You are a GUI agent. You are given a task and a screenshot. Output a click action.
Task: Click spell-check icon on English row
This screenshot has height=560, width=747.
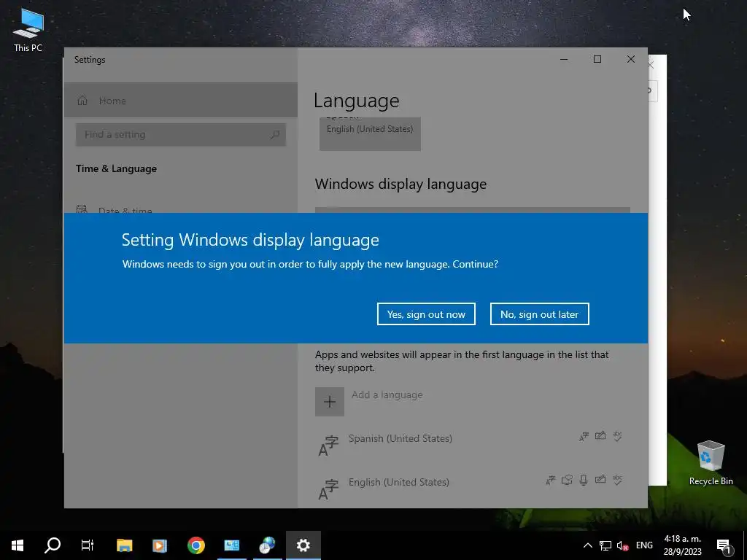point(617,480)
